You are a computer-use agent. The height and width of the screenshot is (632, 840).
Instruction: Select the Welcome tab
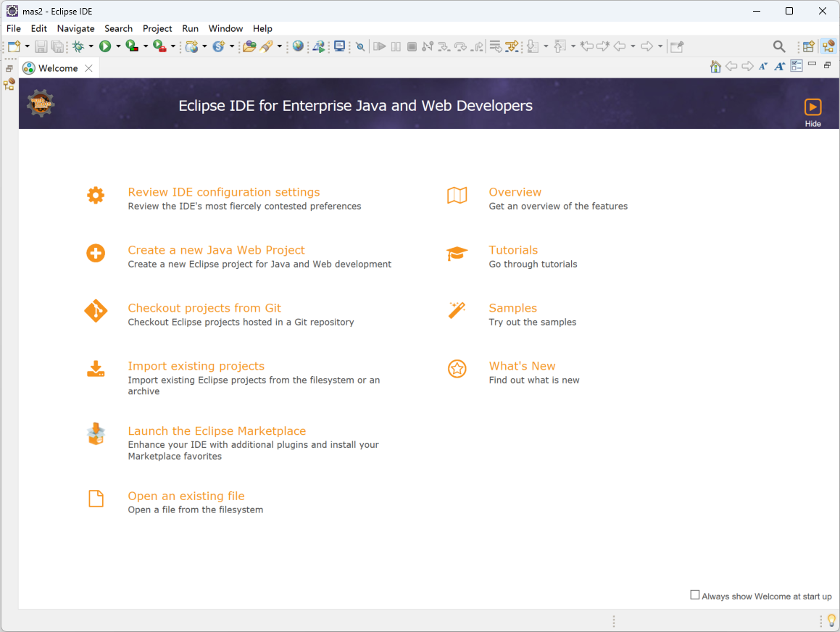[58, 68]
